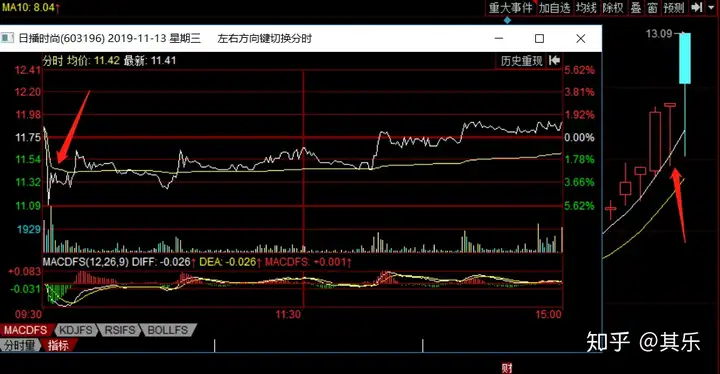Close the intraday chart popup window
The width and height of the screenshot is (720, 374).
point(580,39)
